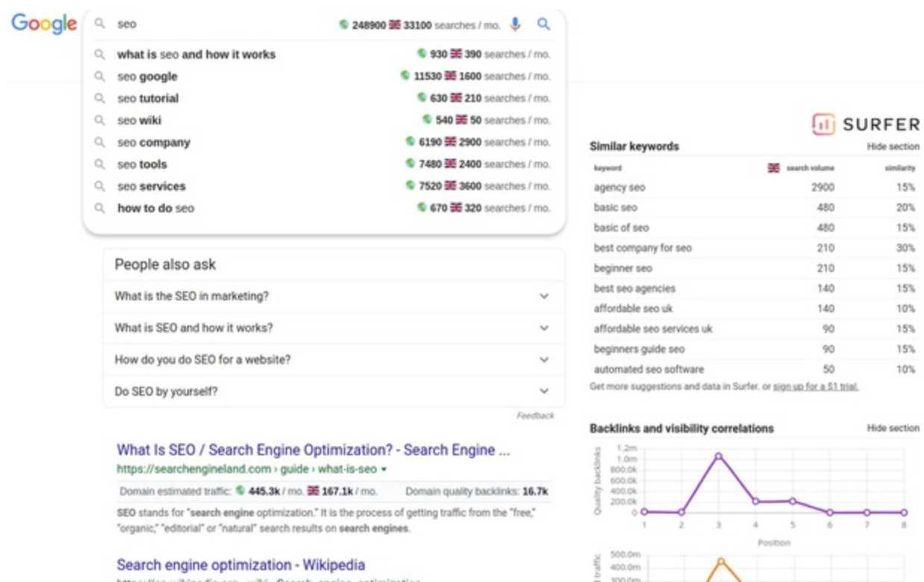924x582 pixels.
Task: Open the 'What Is SEO / Search Engine Optimization?' result
Action: [313, 450]
